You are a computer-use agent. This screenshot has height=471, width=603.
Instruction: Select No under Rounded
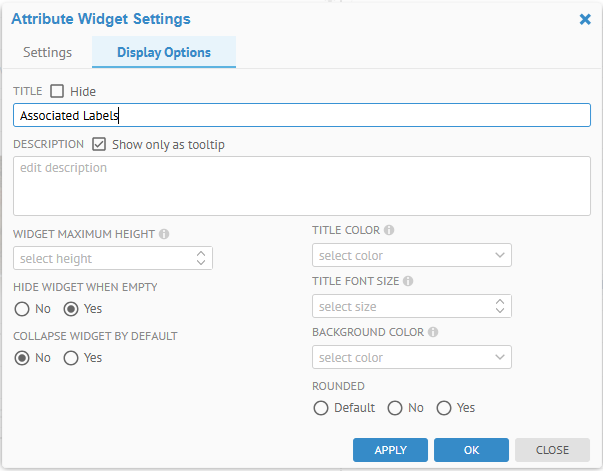pyautogui.click(x=395, y=407)
